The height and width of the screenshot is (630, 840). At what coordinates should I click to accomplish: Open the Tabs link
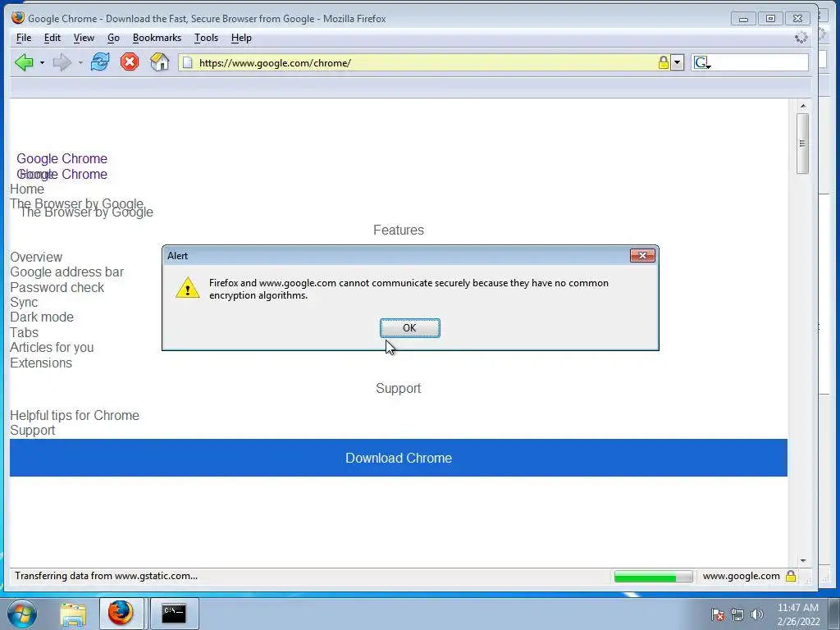pos(24,333)
